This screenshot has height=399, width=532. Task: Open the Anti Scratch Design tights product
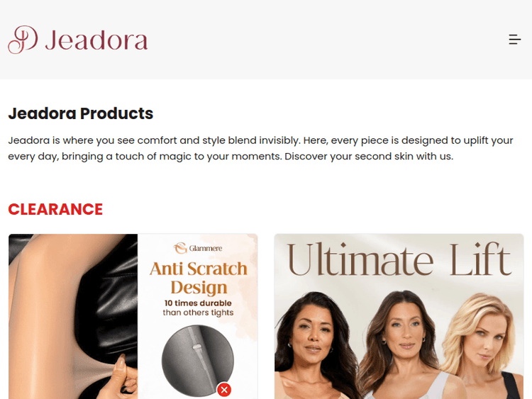pyautogui.click(x=133, y=316)
